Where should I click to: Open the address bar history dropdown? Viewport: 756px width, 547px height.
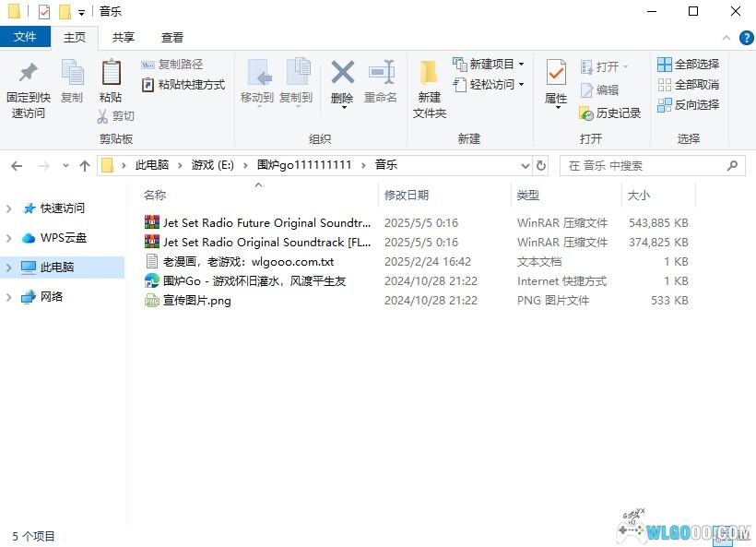[x=526, y=166]
